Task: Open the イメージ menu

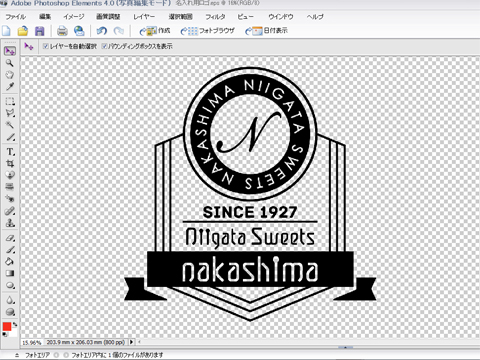Action: coord(74,17)
